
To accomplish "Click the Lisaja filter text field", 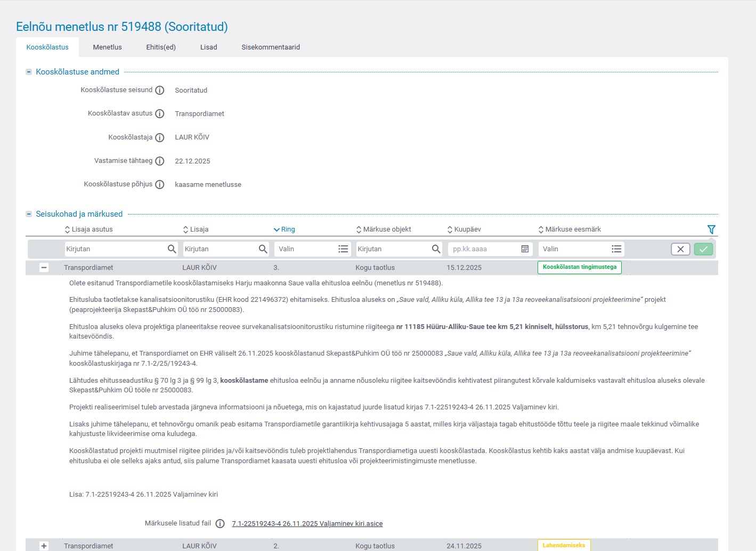I will click(x=220, y=249).
